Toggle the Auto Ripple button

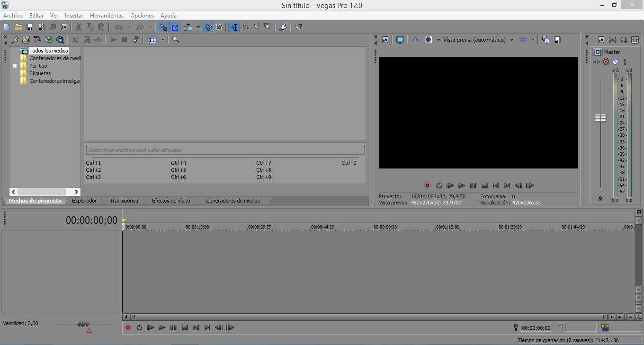188,27
